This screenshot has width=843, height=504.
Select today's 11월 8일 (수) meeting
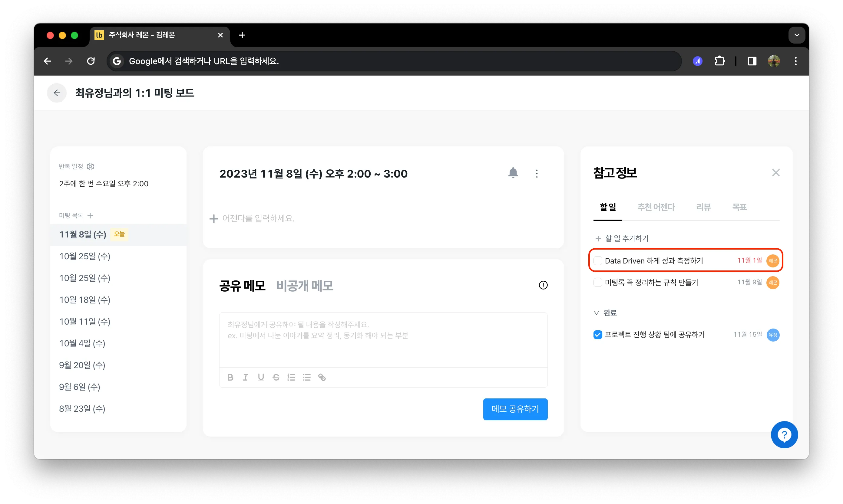[118, 234]
